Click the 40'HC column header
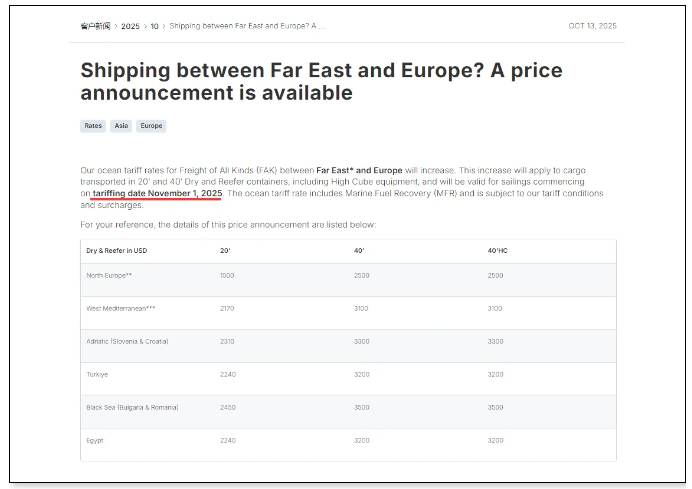This screenshot has width=692, height=489. (499, 250)
